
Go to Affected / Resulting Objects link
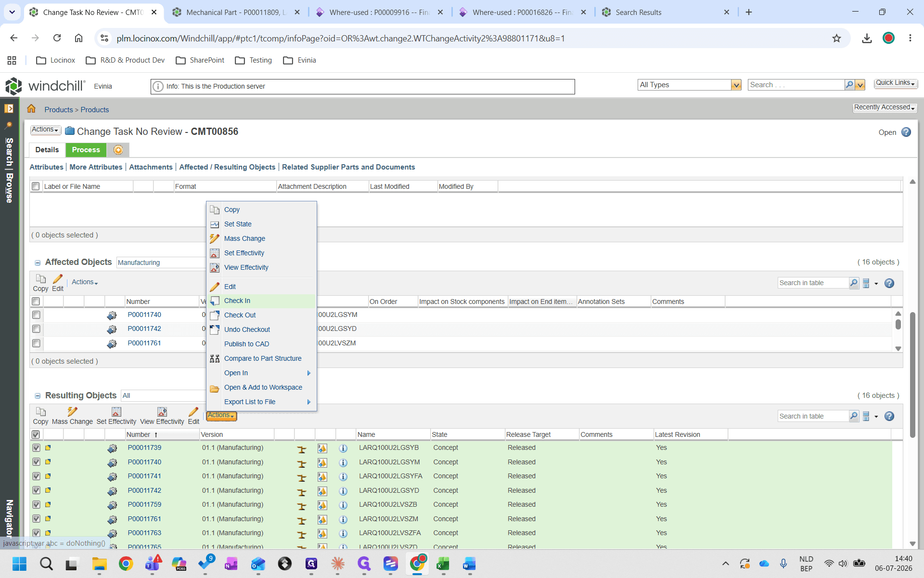coord(227,167)
